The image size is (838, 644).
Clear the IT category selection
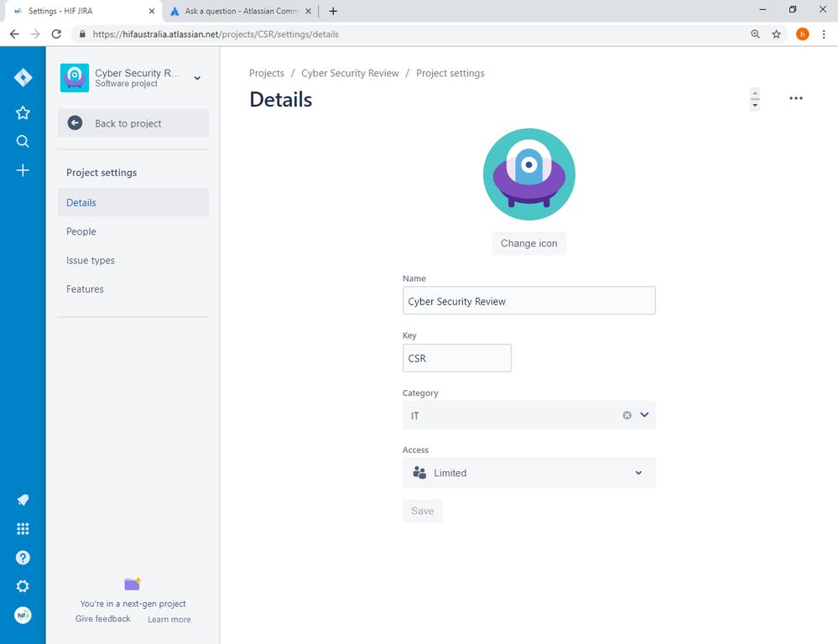pyautogui.click(x=627, y=415)
